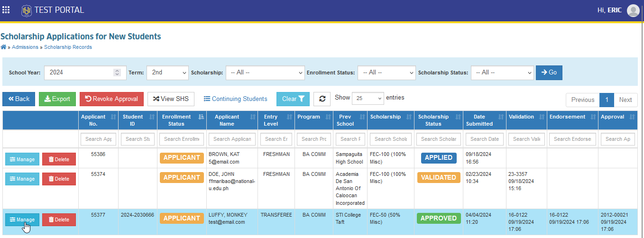Open the Term dropdown showing 2nd
The image size is (644, 238).
click(167, 73)
